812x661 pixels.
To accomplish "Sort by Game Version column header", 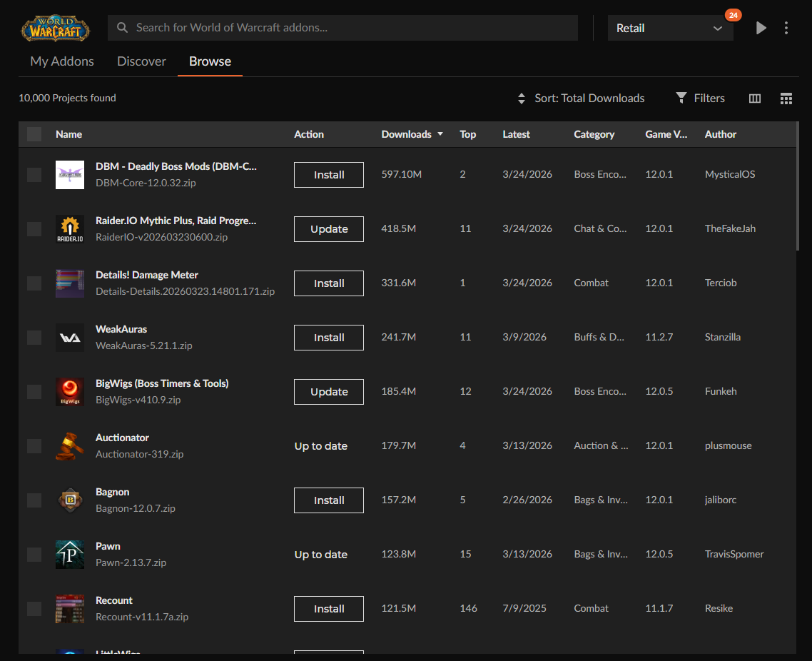I will [666, 134].
